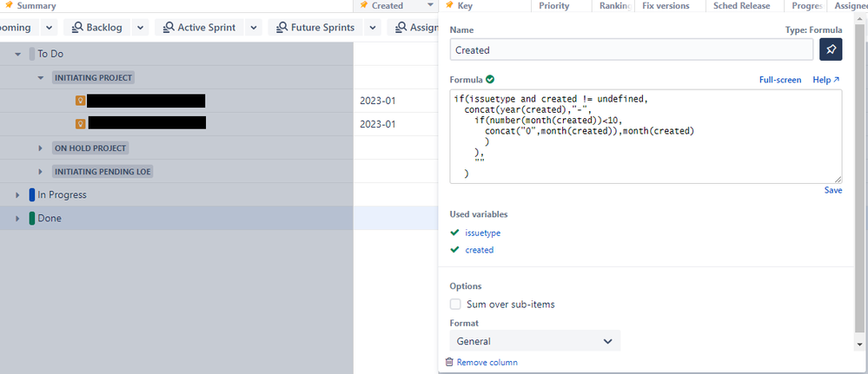Click inside the Formula text area
The width and height of the screenshot is (868, 374).
click(x=646, y=136)
